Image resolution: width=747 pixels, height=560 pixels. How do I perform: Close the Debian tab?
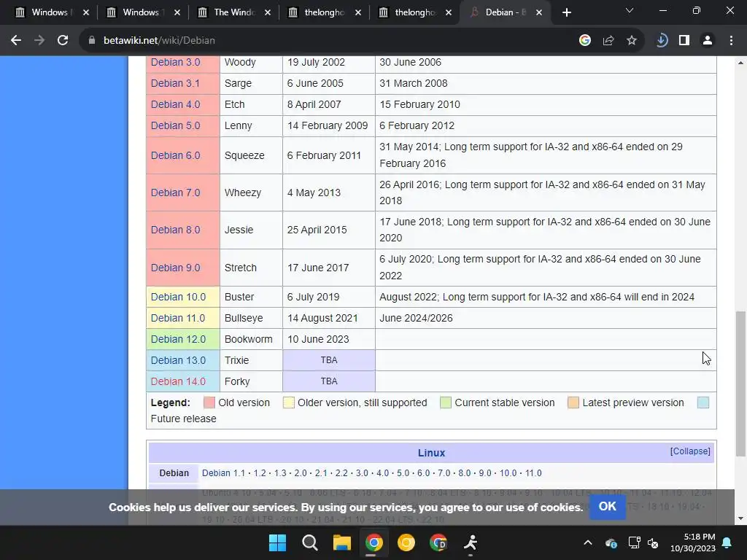539,12
